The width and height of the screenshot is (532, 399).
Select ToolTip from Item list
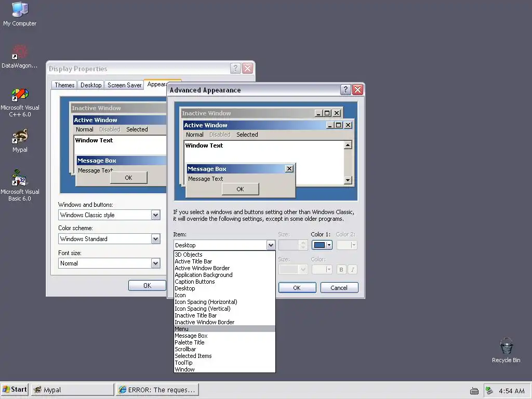click(x=224, y=363)
